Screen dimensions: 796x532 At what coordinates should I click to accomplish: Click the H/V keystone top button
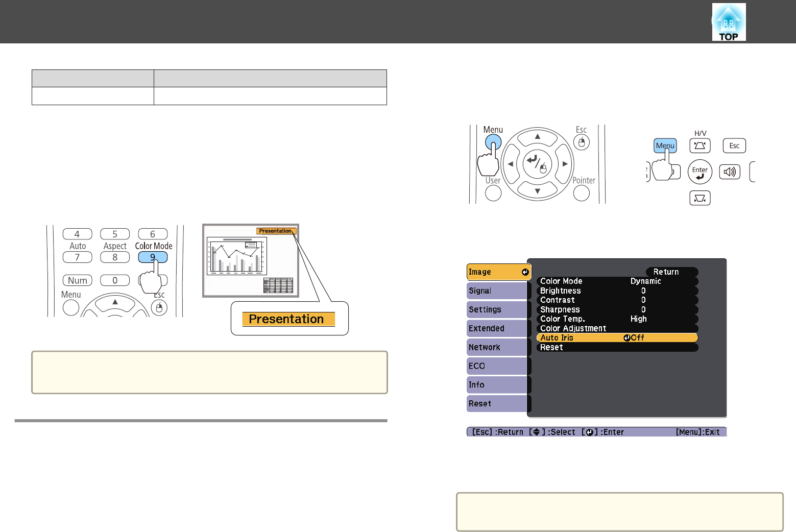click(700, 146)
